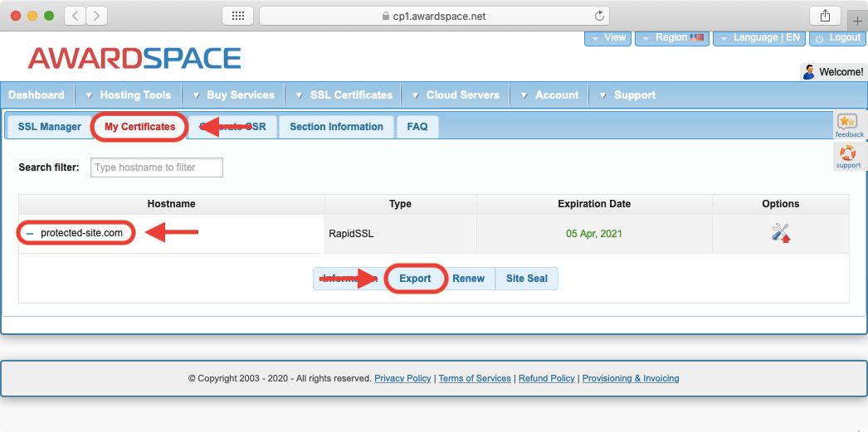Image resolution: width=868 pixels, height=432 pixels.
Task: Switch to the FAQ tab
Action: [x=417, y=127]
